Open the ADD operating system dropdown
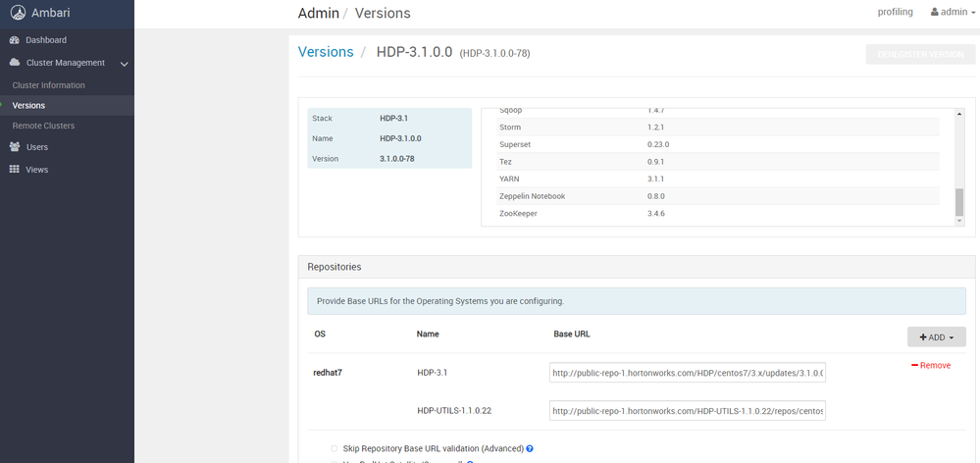Screen dimensions: 980x463 click(x=936, y=336)
